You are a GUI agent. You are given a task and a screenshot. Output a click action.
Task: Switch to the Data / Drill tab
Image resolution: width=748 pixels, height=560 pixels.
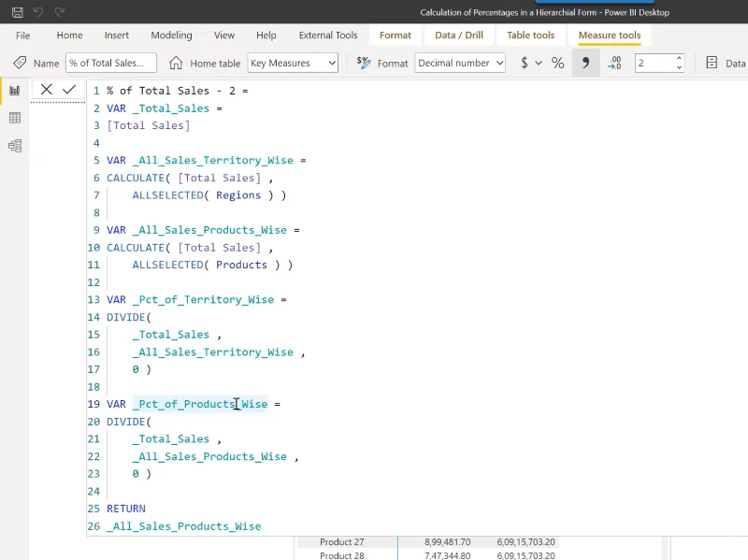(459, 36)
